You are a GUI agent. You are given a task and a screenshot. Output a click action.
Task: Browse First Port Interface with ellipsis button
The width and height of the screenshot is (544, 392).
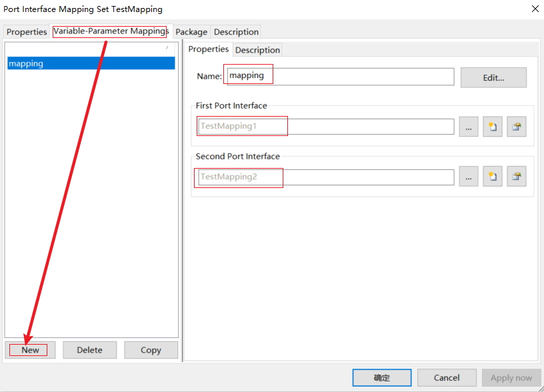[x=469, y=126]
